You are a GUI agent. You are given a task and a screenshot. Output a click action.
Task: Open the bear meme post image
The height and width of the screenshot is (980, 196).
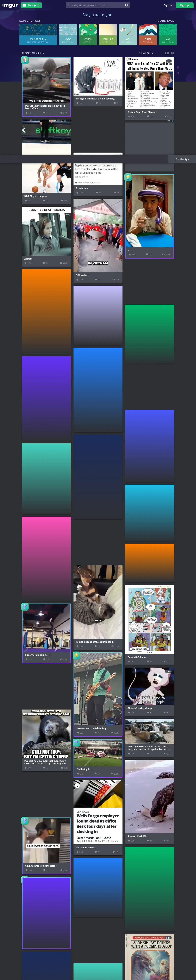pyautogui.click(x=46, y=734)
